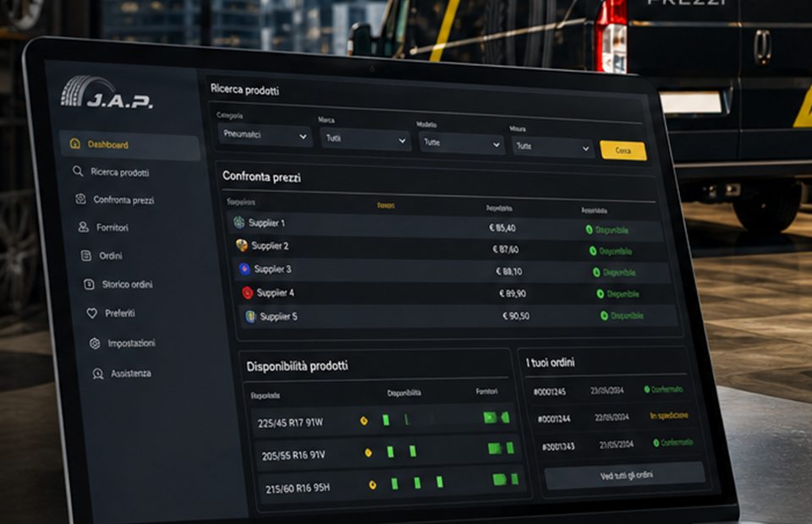Click the Storico ordini icon
This screenshot has height=524, width=812.
pyautogui.click(x=89, y=284)
